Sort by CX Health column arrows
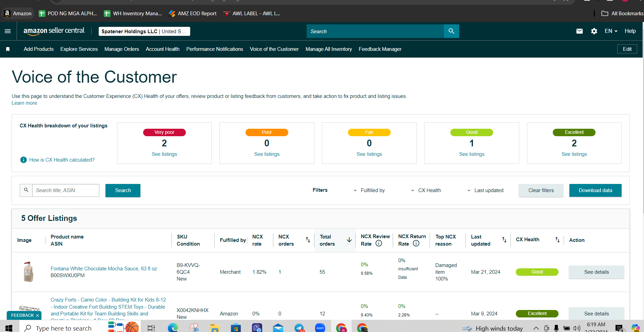The width and height of the screenshot is (644, 332). [x=557, y=240]
